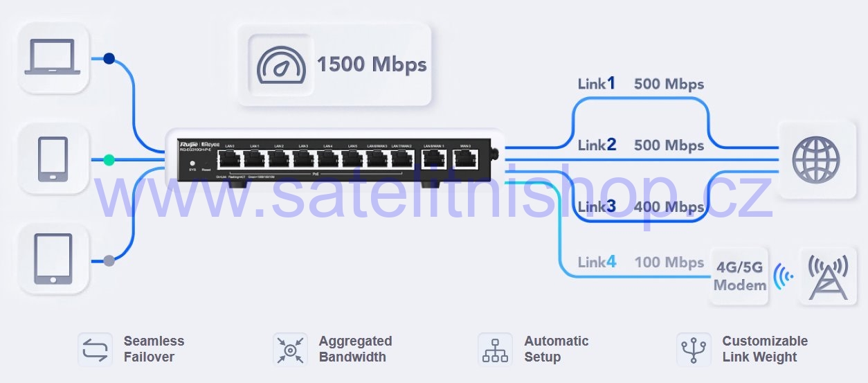Screen dimensions: 868x383
Task: Click the Link1 500 Mbps label
Action: pos(641,84)
